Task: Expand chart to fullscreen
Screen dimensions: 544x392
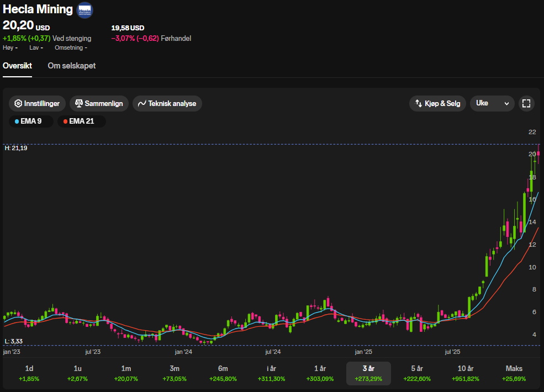Action: (526, 103)
